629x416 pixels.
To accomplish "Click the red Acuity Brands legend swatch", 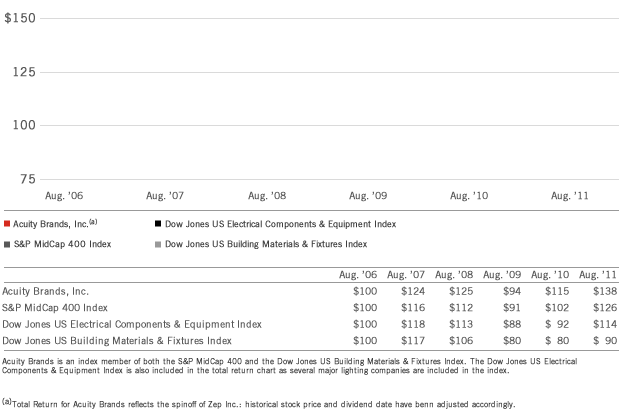I will tap(7, 224).
